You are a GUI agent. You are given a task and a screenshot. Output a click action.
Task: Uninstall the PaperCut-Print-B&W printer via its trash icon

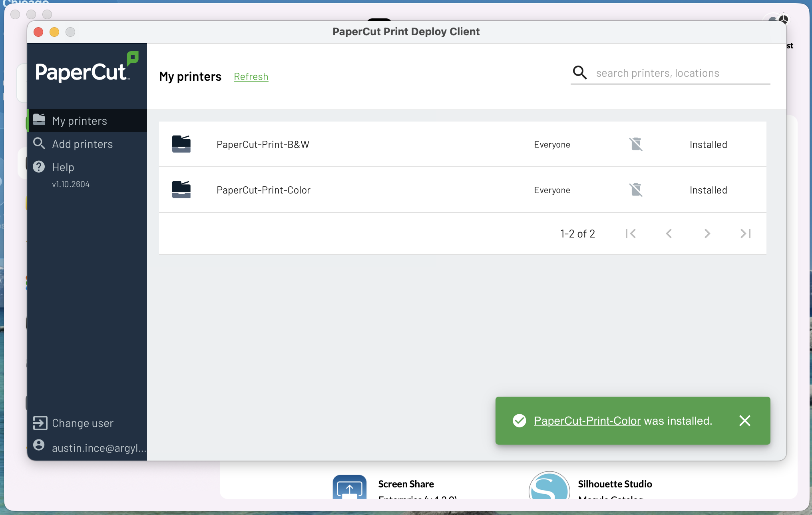636,144
